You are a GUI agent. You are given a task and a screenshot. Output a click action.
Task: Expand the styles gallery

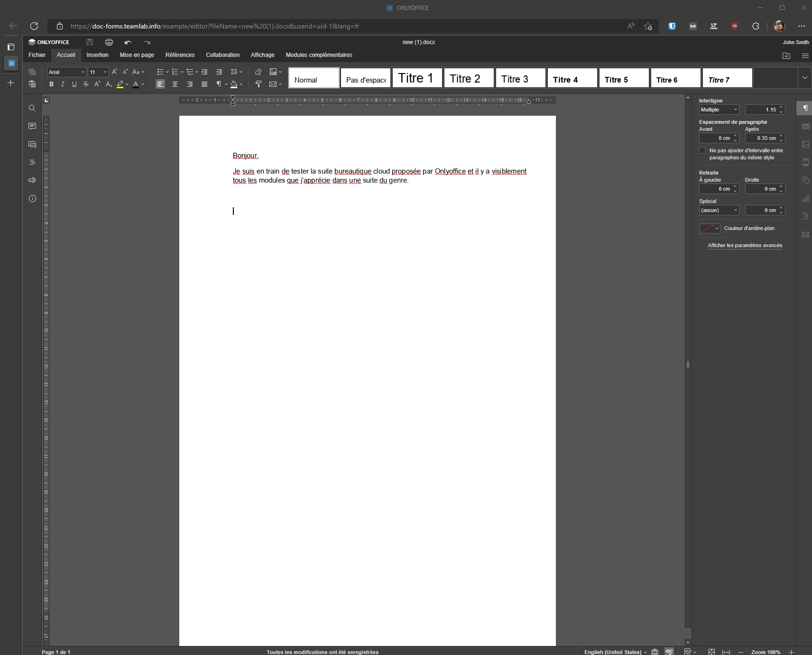coord(804,78)
